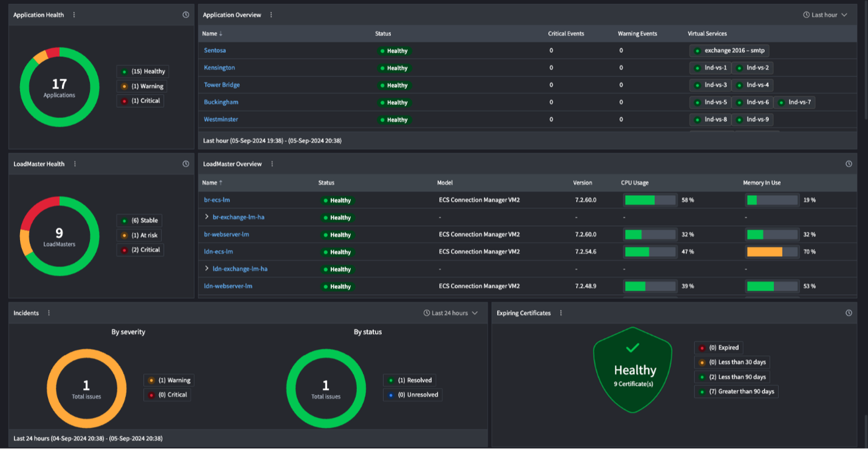Click the clock icon on LoadMaster Health panel

[x=186, y=163]
